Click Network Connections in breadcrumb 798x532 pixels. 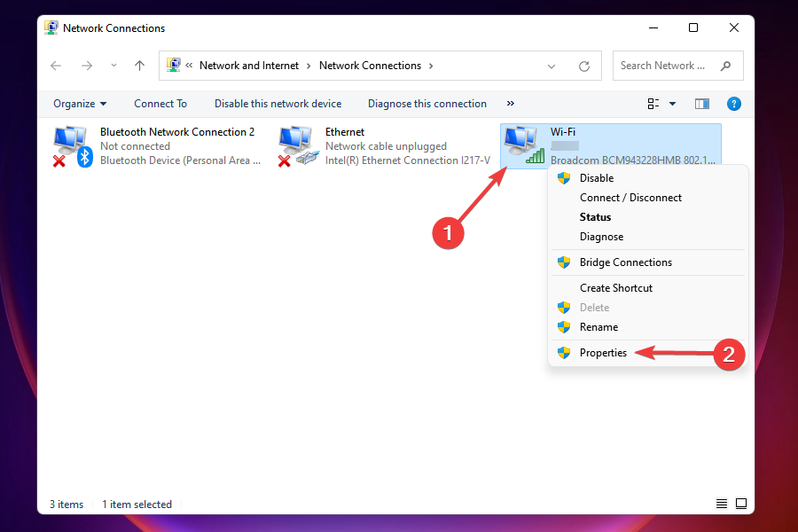(x=370, y=66)
